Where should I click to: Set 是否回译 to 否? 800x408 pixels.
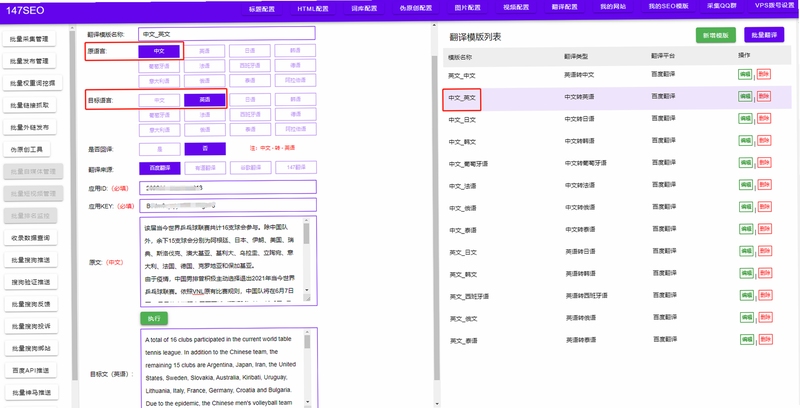[205, 149]
